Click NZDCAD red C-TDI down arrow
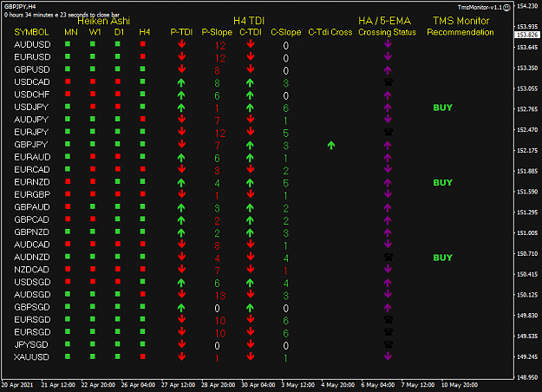 coord(251,269)
